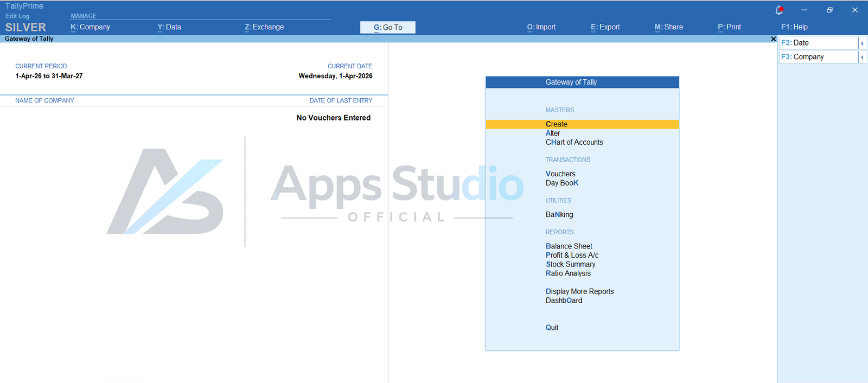Viewport: 868px width, 383px height.
Task: Open Profit & Loss A/c report
Action: 572,256
